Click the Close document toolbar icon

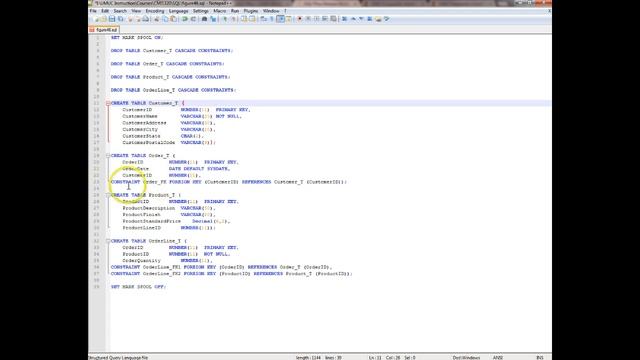click(130, 19)
